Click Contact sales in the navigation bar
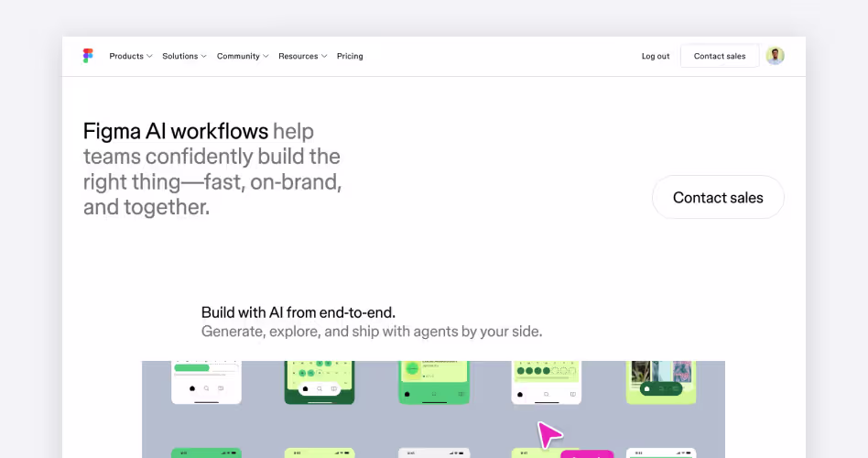Image resolution: width=868 pixels, height=458 pixels. [x=720, y=56]
